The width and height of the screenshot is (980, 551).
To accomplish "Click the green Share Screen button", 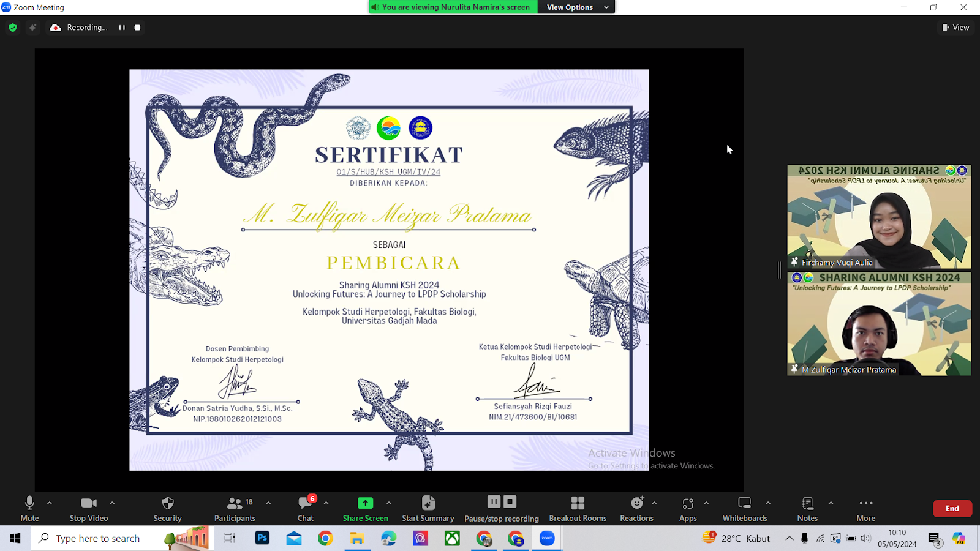I will pos(365,509).
